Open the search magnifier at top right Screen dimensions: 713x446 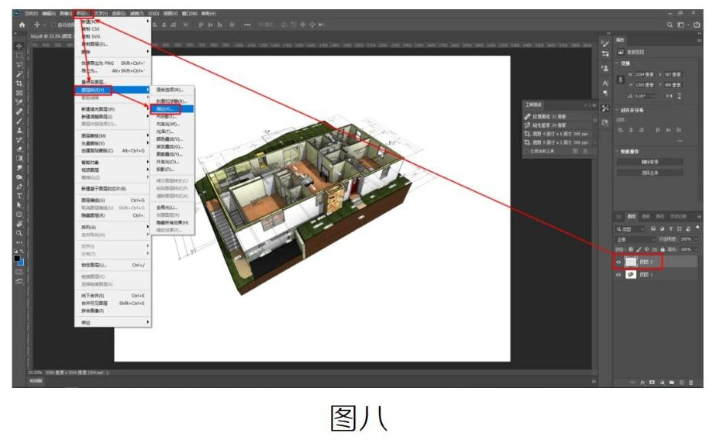(670, 25)
